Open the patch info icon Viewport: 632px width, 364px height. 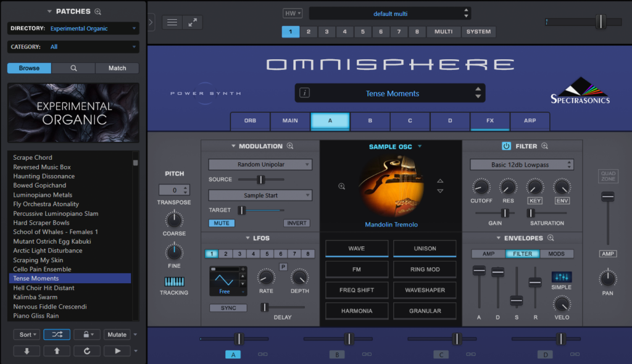(305, 93)
